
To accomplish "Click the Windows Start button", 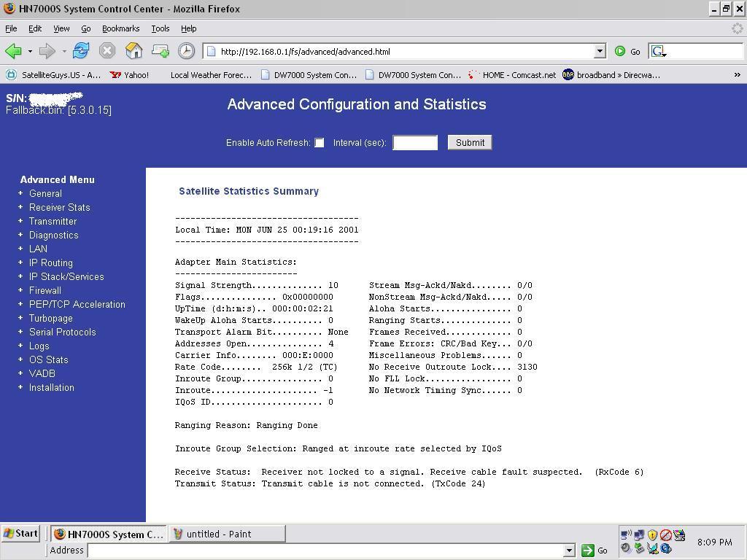I will tap(20, 533).
